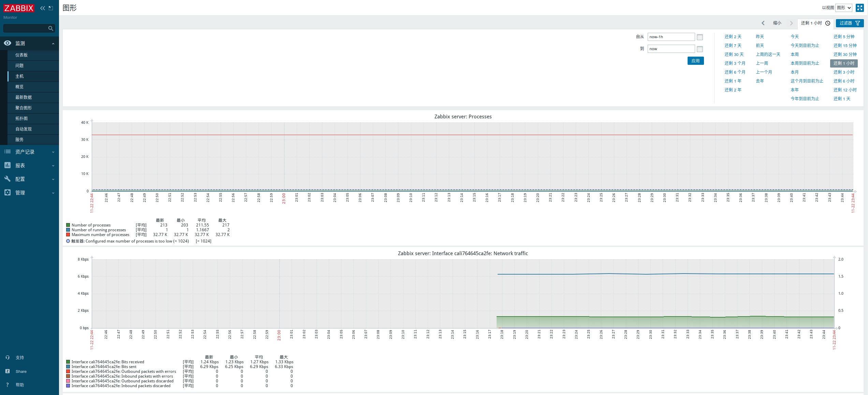Enter fullscreen kiosk mode icon
Screen dimensions: 868x395
click(860, 8)
